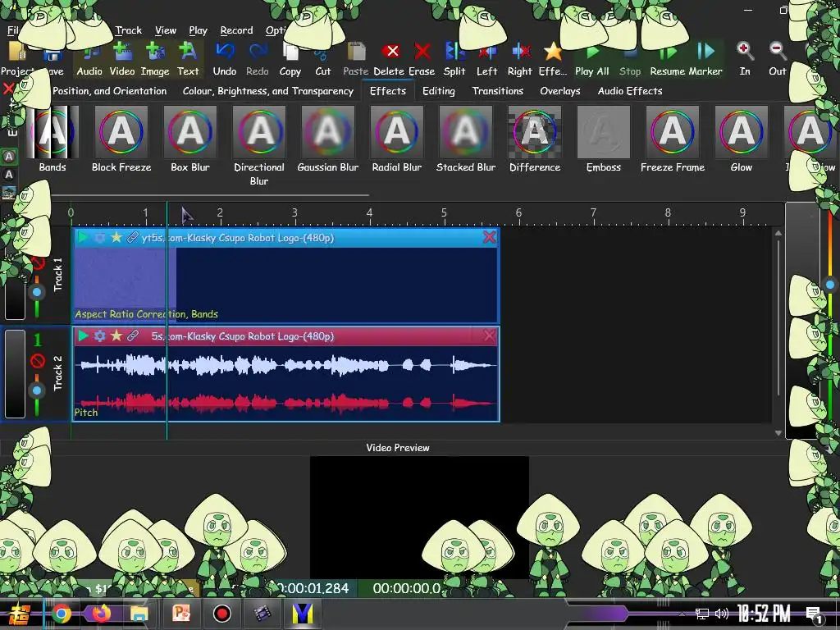Click the Redo toolbar button

pyautogui.click(x=257, y=58)
